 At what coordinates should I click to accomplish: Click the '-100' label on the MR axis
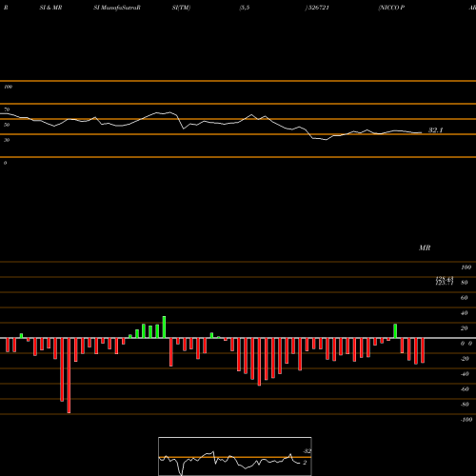[x=466, y=420]
